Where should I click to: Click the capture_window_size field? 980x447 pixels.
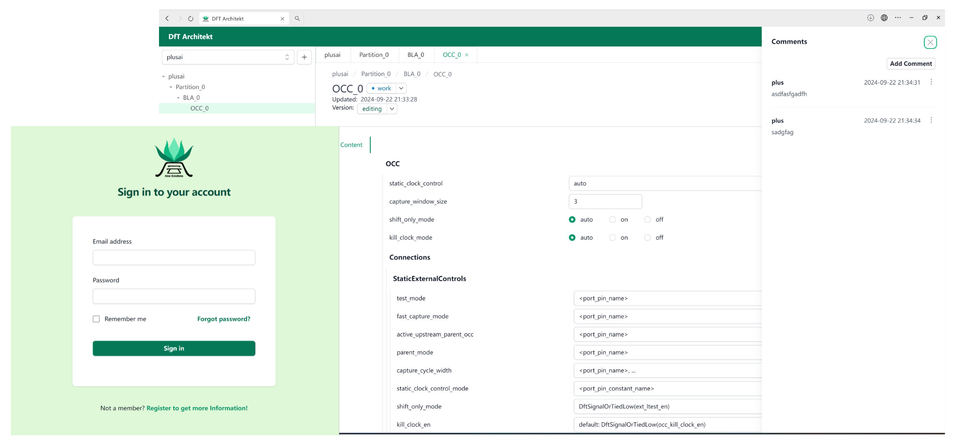coord(605,202)
